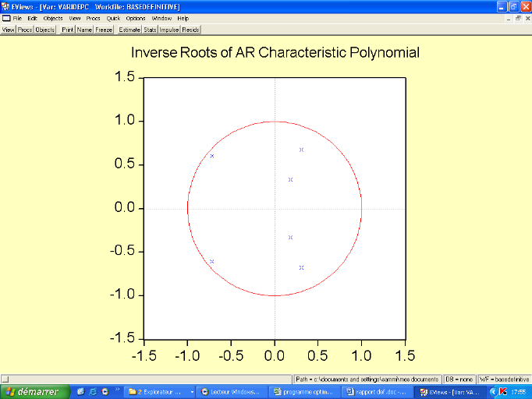Image resolution: width=532 pixels, height=399 pixels.
Task: Open Explorateur taskbar group
Action: [x=158, y=392]
